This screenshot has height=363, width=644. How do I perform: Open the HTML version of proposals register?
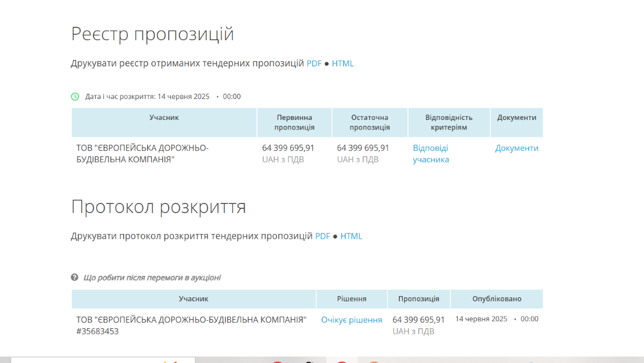point(343,64)
